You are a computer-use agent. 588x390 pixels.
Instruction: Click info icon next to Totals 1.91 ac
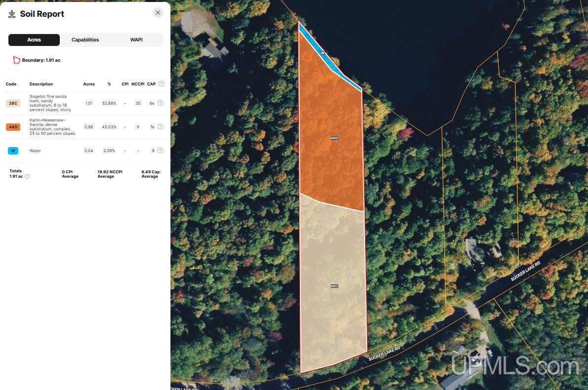tap(27, 176)
